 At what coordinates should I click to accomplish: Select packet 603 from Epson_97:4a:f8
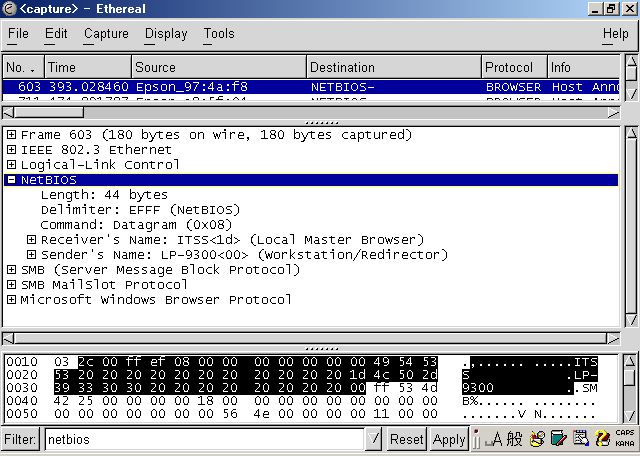311,87
